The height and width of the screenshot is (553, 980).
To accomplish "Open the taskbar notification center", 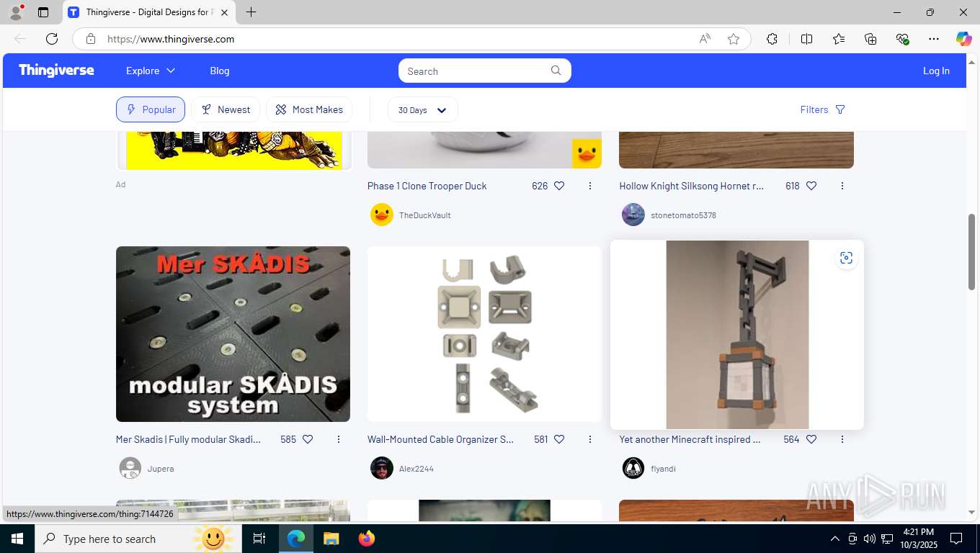I will [x=956, y=539].
